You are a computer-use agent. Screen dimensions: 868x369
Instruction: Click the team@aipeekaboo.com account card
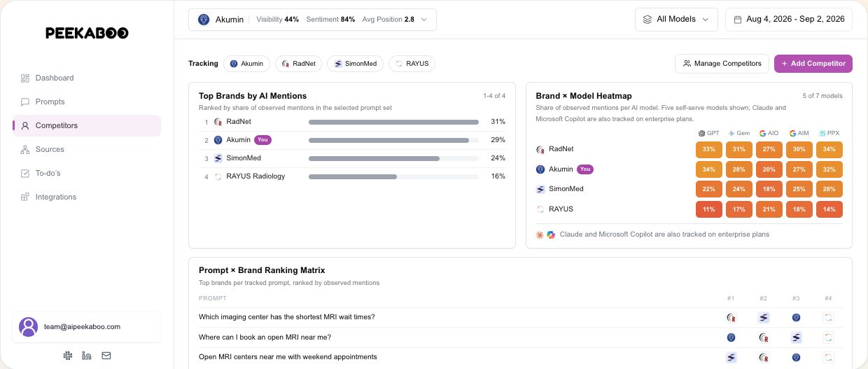(x=87, y=327)
